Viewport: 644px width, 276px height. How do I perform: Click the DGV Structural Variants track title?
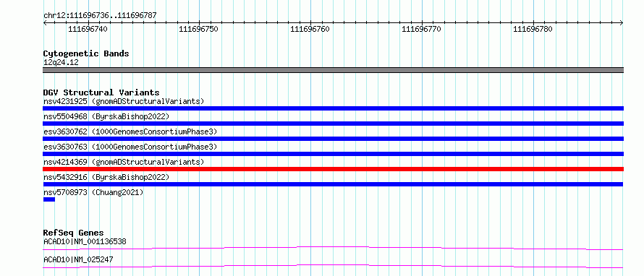point(101,92)
